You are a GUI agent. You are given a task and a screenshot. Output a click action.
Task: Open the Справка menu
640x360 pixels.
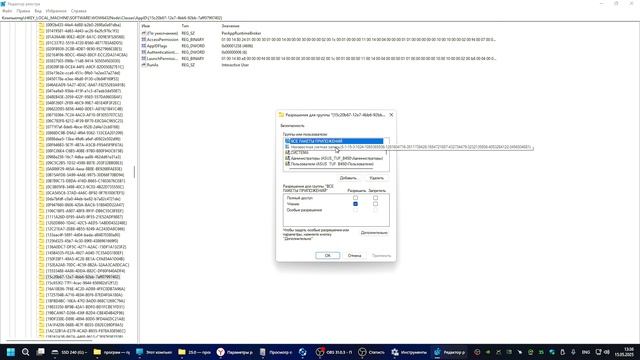[78, 11]
